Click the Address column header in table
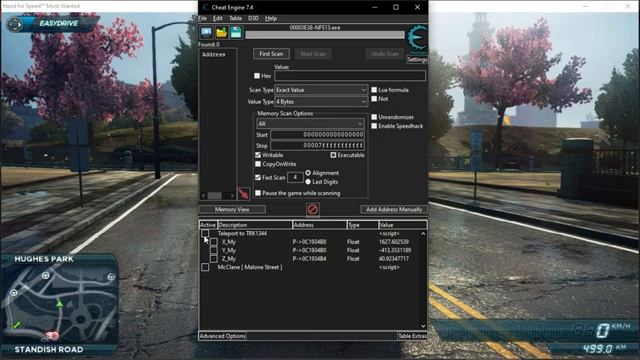The height and width of the screenshot is (360, 640). pyautogui.click(x=320, y=225)
